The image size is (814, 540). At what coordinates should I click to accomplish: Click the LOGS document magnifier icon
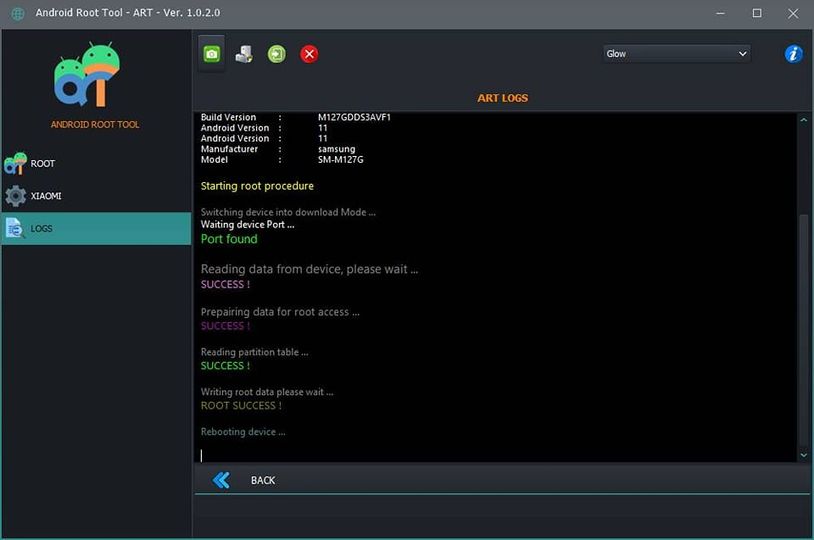click(15, 228)
